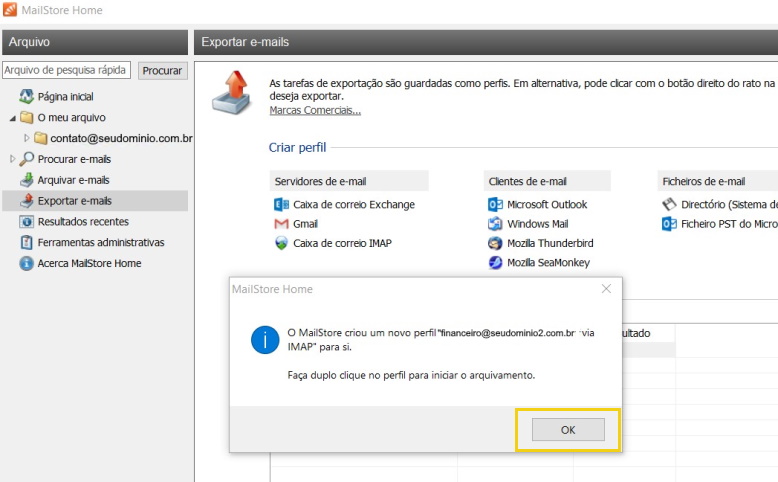Click the Exportar e-mails panel header
The height and width of the screenshot is (482, 778).
486,42
